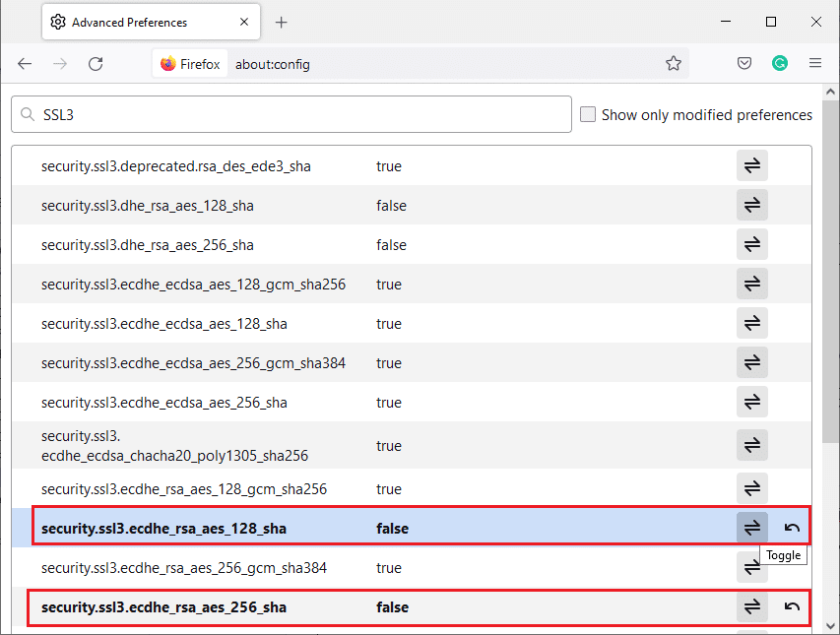Viewport: 840px width, 635px height.
Task: Reset security.ssl3.ecdhe_rsa_aes_128_sha to default
Action: click(792, 528)
